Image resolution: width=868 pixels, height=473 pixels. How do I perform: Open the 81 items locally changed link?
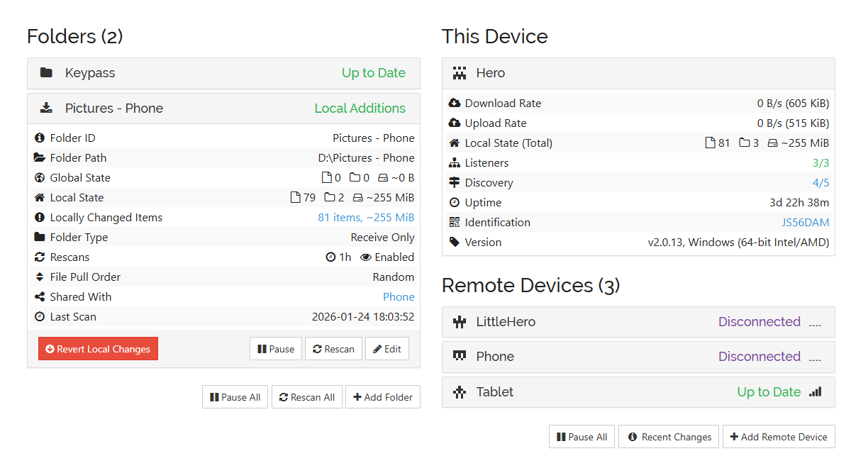coord(366,218)
